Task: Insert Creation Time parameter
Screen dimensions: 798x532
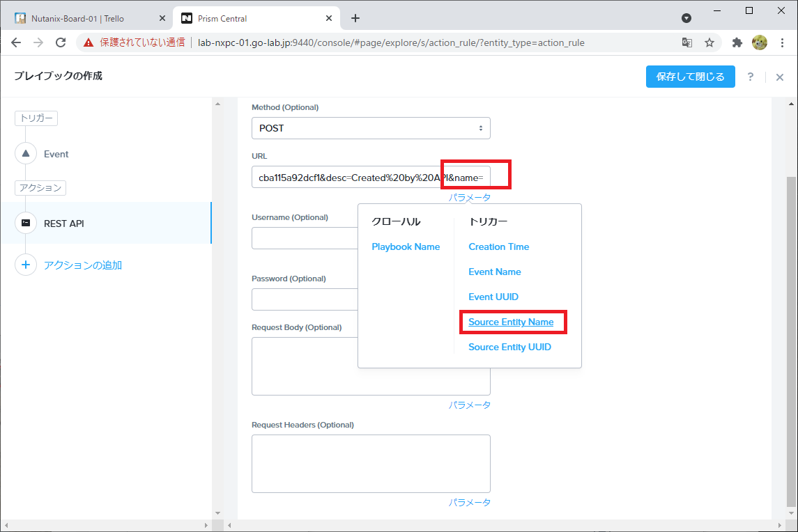Action: (499, 247)
